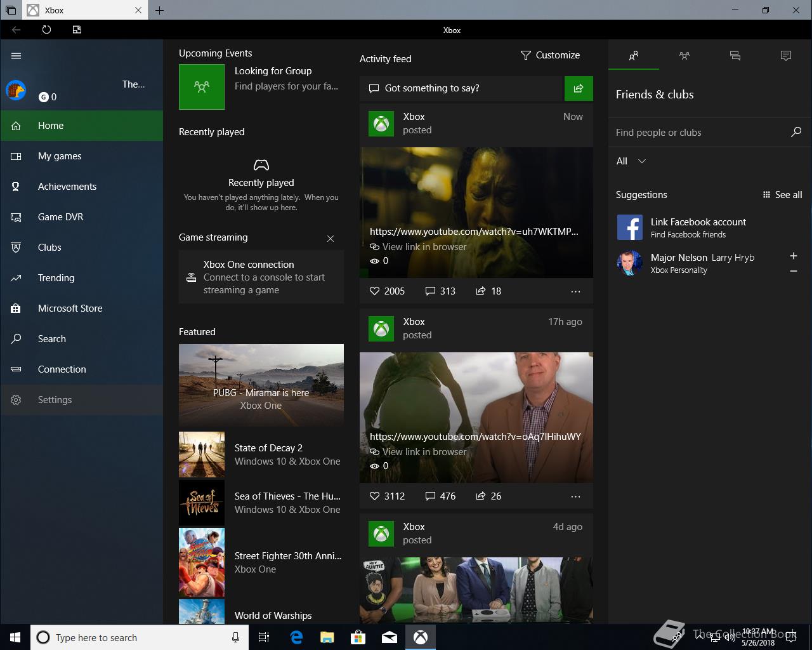Open Search from the sidebar
812x650 pixels.
pyautogui.click(x=81, y=339)
